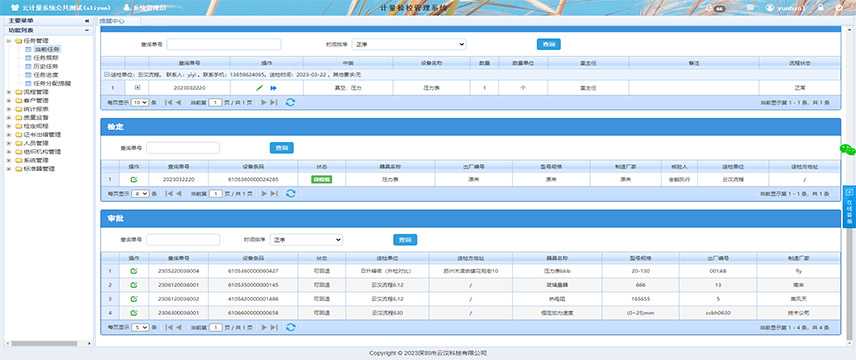Open the blue online service side tab

(849, 206)
